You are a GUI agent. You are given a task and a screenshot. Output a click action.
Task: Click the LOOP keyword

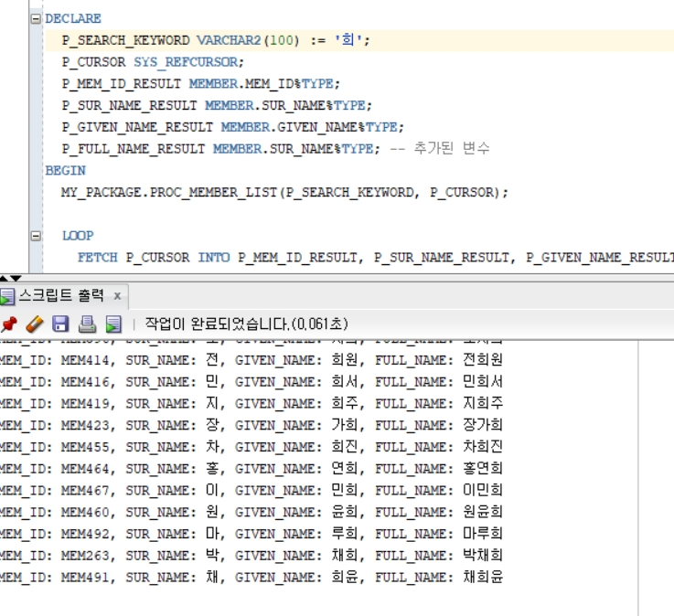[x=78, y=236]
